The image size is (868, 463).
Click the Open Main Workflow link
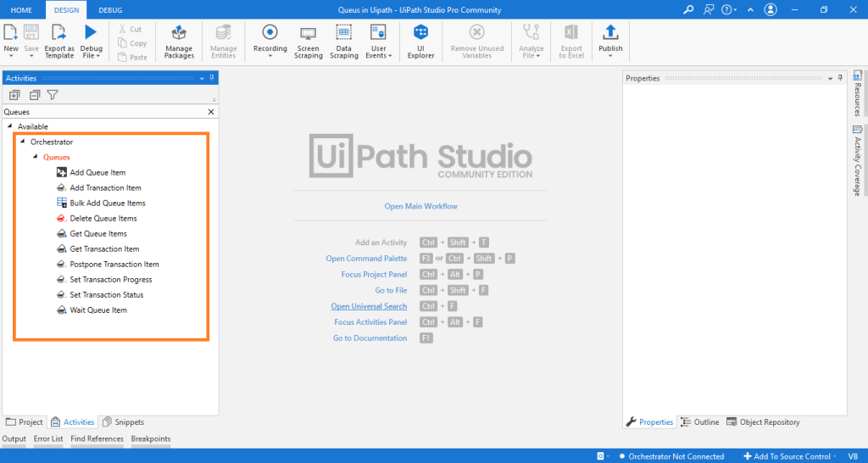(x=420, y=206)
